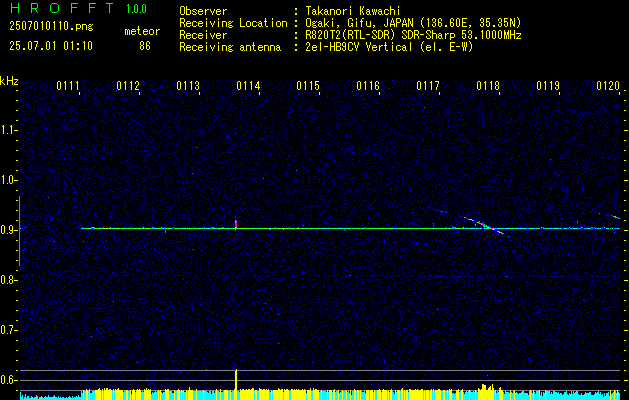
Task: Click the kHz axis unit label
Action: tap(9, 81)
